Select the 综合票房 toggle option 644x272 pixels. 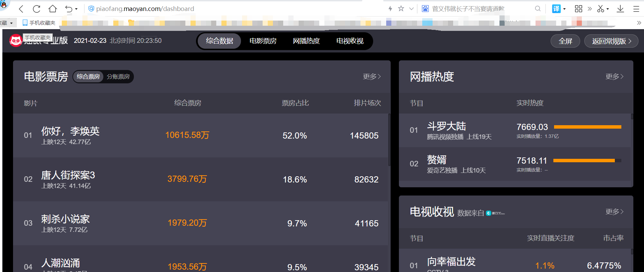pyautogui.click(x=88, y=76)
